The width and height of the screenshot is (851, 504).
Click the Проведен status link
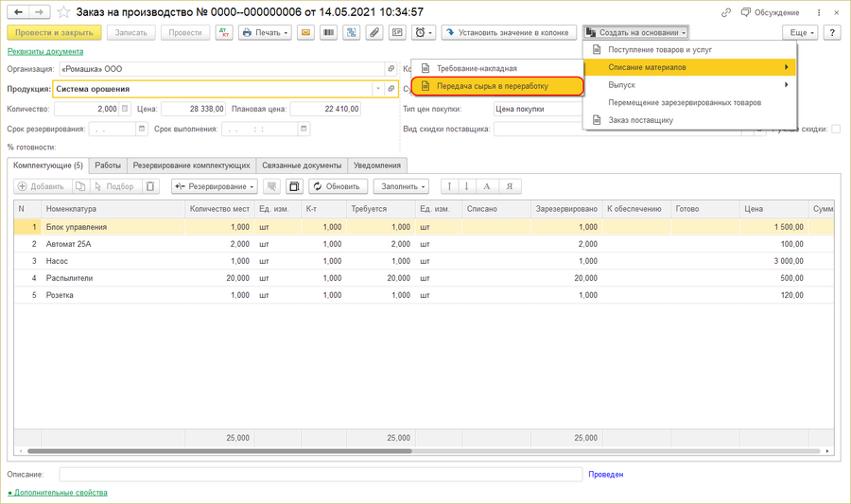[x=606, y=474]
